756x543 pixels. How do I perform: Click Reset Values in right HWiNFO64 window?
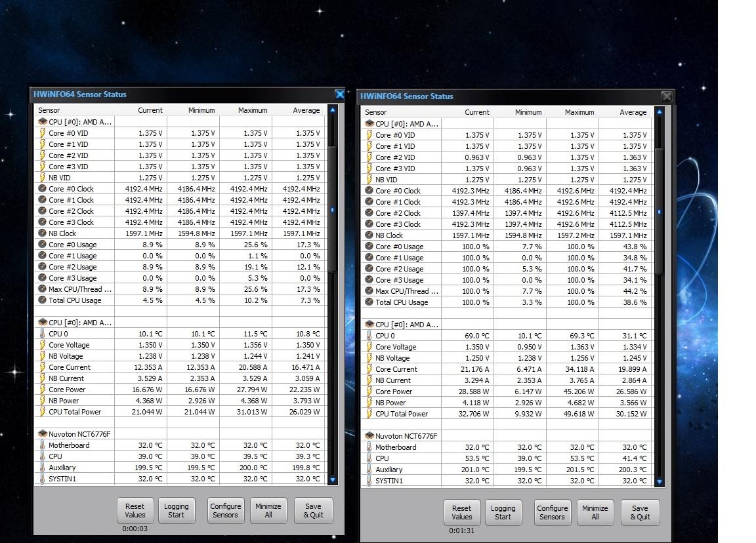[462, 512]
